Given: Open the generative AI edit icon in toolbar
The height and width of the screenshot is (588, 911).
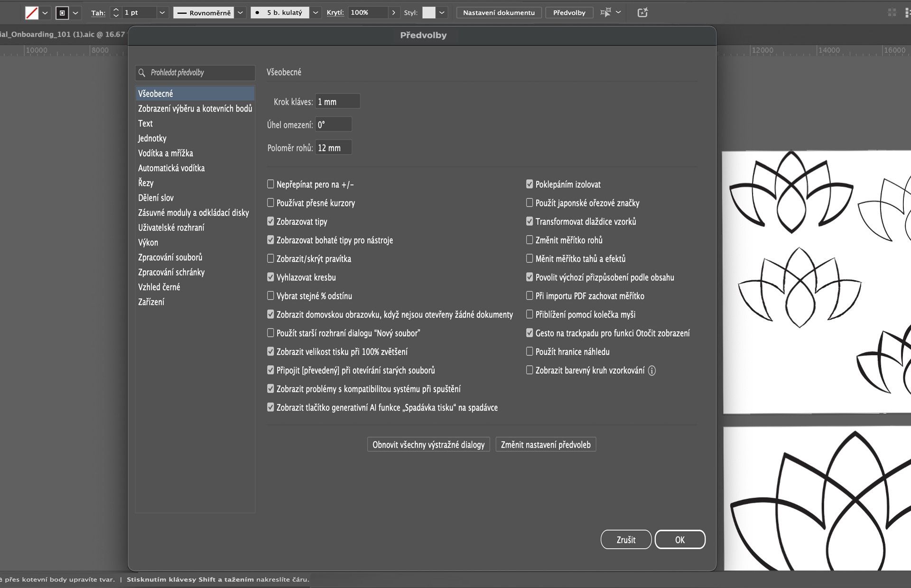Looking at the screenshot, I should click(x=642, y=12).
